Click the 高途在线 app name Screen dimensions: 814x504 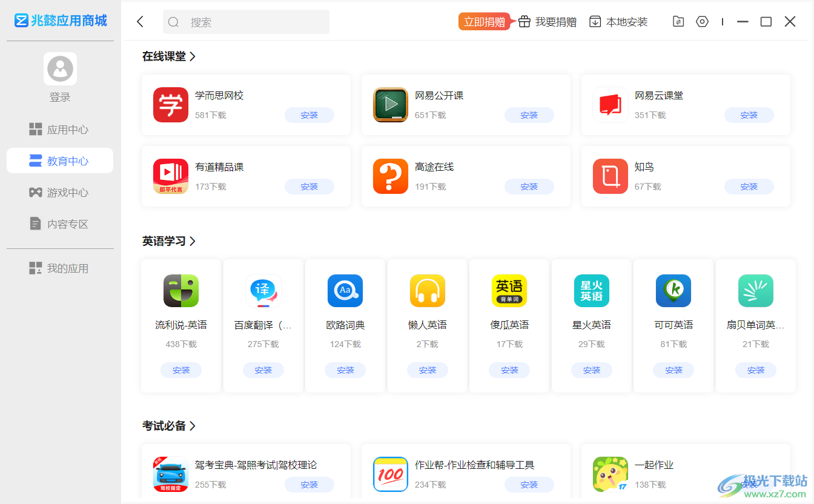(x=434, y=167)
